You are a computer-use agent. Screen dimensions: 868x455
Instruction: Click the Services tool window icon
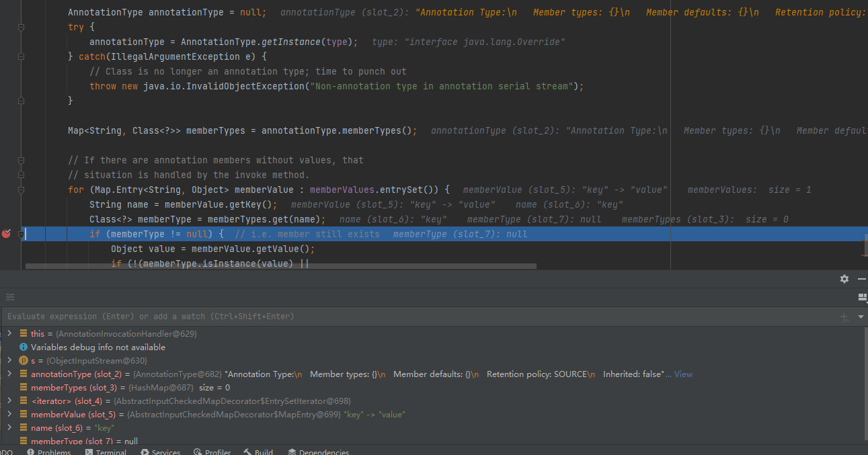tap(145, 452)
